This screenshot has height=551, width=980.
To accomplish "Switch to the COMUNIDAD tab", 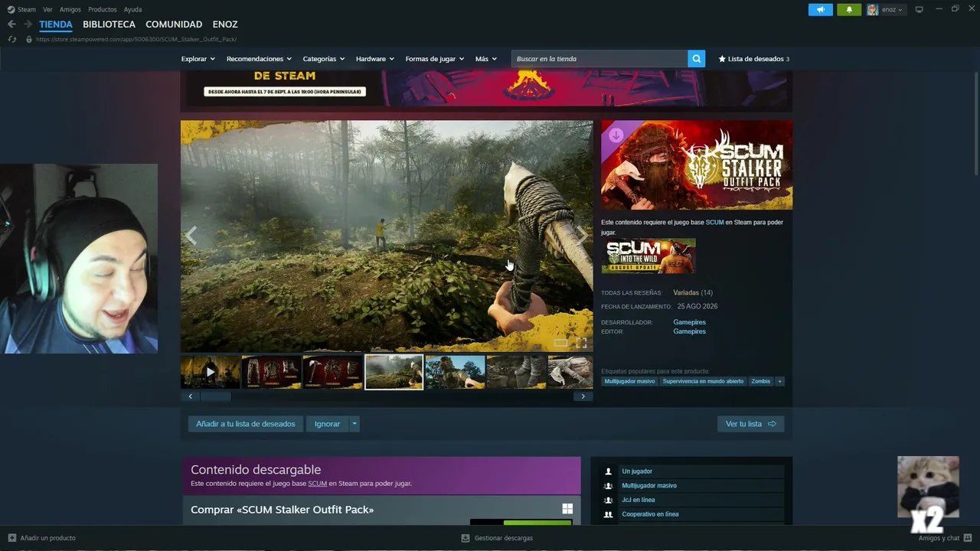I will point(174,24).
